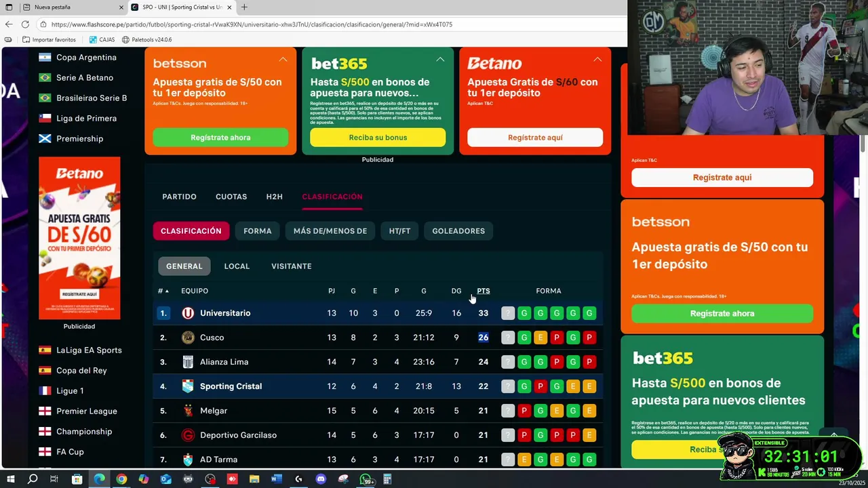Click the France flag beside Ligue 1
The width and height of the screenshot is (868, 488).
point(45,391)
